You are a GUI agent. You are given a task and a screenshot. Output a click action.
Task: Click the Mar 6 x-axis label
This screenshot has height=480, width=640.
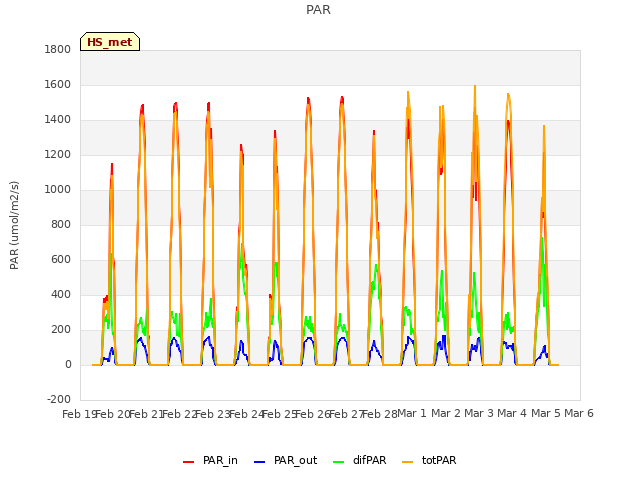click(579, 413)
